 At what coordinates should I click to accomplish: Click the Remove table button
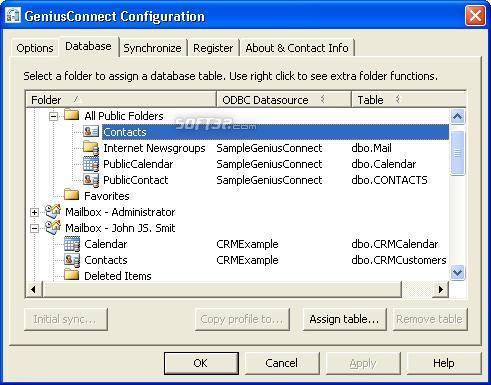coord(430,319)
